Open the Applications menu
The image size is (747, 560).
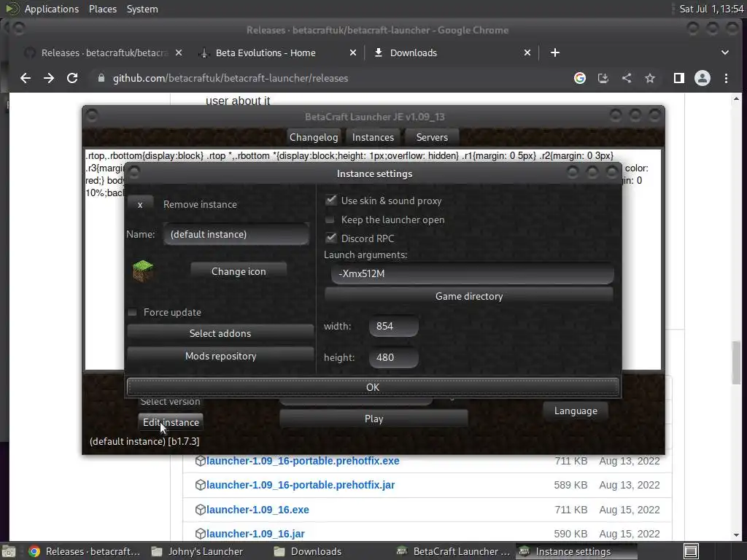(52, 9)
